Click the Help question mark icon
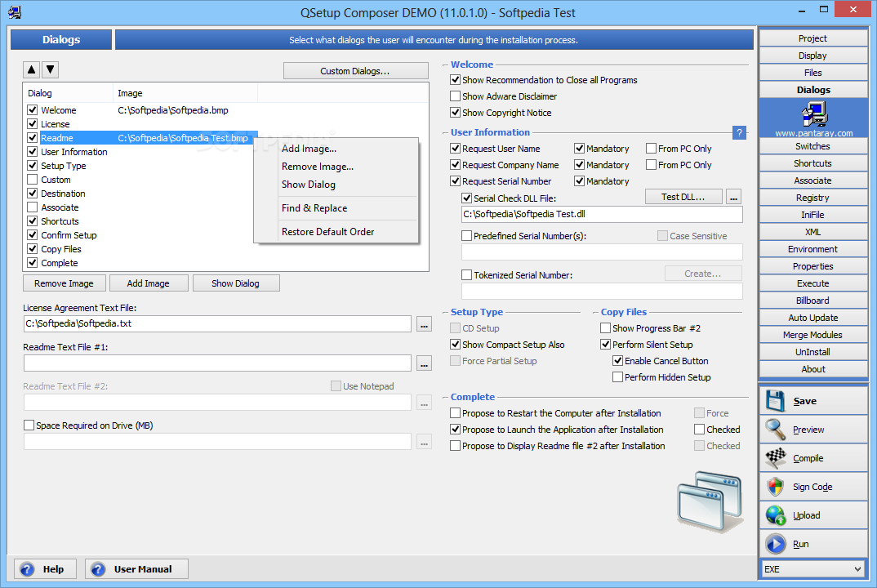Screen dimensions: 877x588 coord(27,569)
